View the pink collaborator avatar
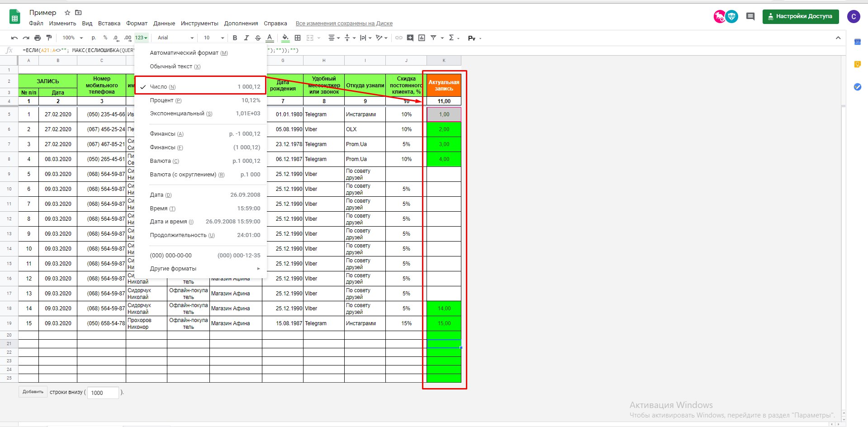868x427 pixels. point(719,17)
